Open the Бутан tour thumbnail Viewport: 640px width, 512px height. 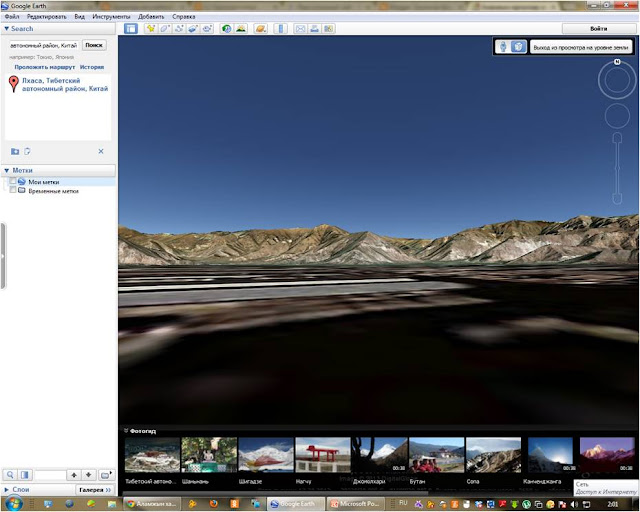(436, 455)
